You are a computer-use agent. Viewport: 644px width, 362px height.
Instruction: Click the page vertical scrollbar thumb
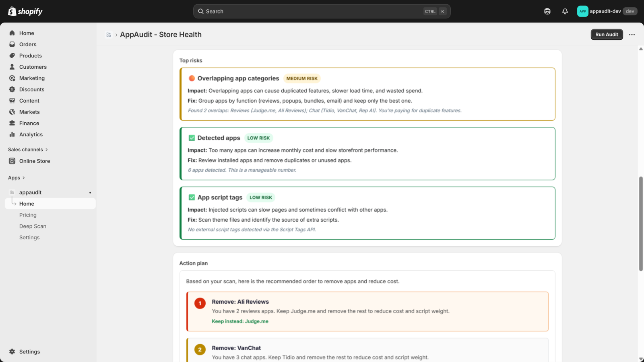click(641, 224)
